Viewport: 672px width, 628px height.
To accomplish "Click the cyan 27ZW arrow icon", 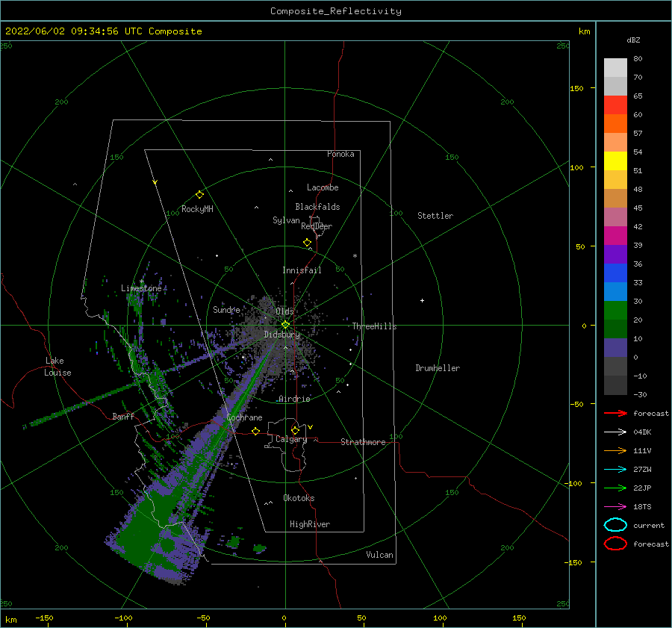I will pyautogui.click(x=615, y=470).
